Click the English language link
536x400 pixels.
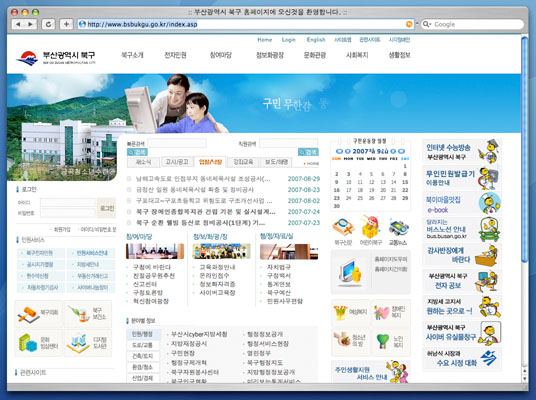316,40
